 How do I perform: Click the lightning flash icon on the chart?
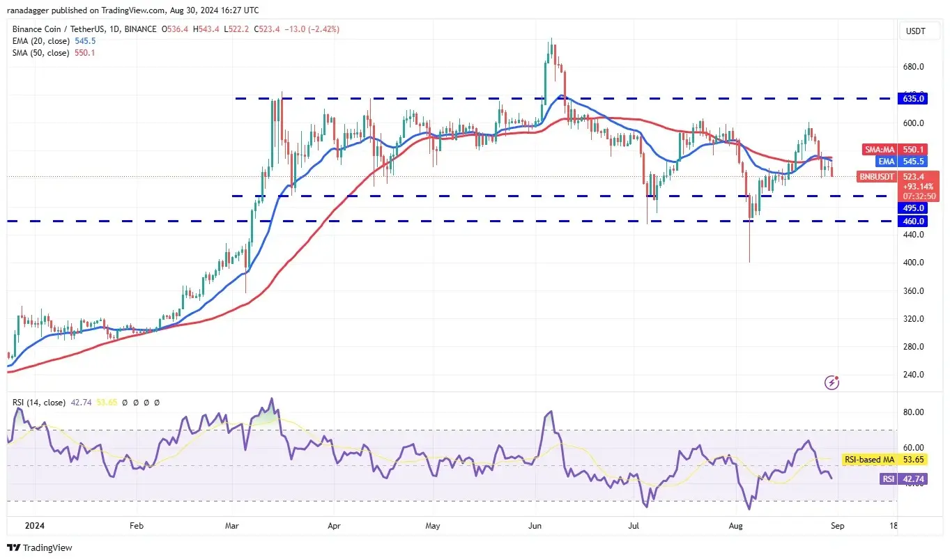point(832,382)
